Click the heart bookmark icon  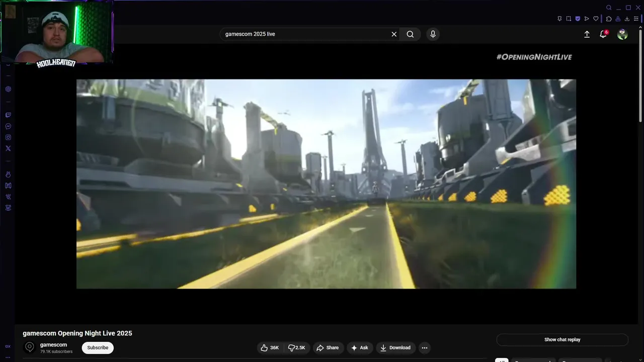[596, 19]
